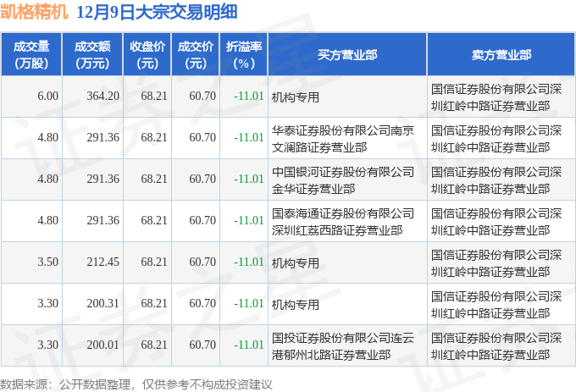The image size is (576, 392).
Task: Select the 成交额(万元) column header
Action: (x=92, y=55)
